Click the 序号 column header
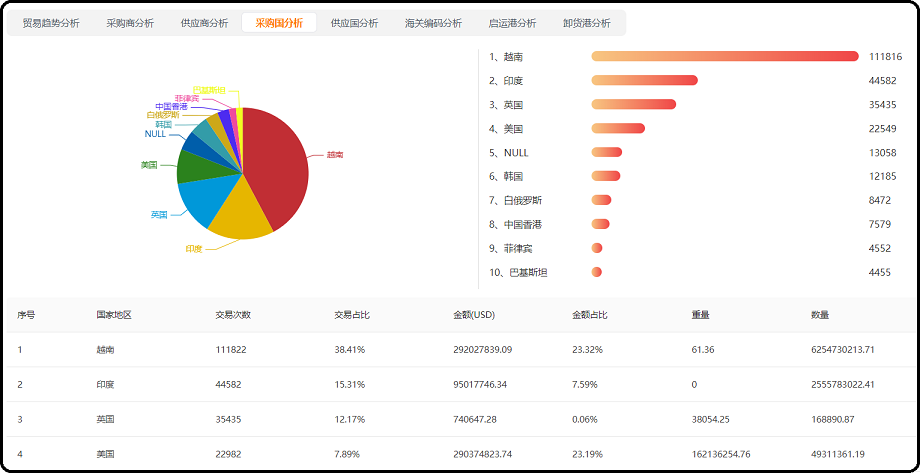920x473 pixels. coord(26,315)
